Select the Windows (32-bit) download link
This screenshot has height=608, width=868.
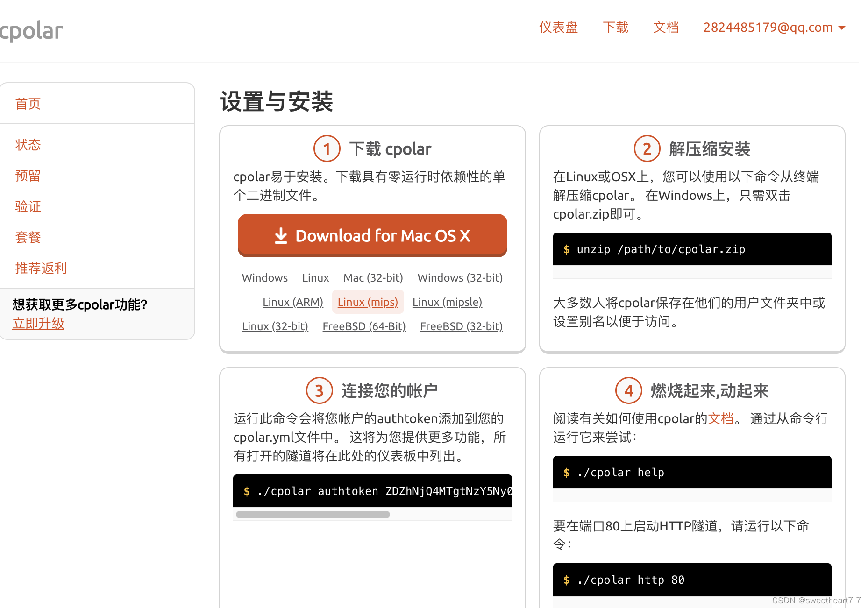460,278
